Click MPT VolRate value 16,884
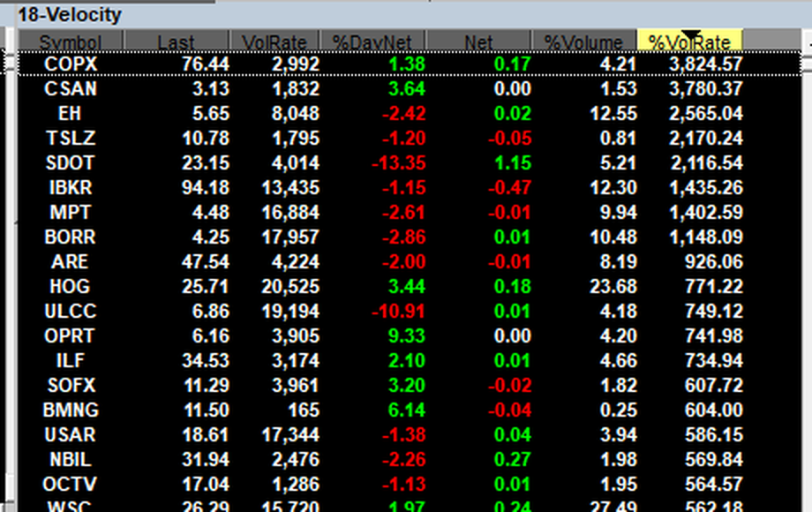 click(x=290, y=212)
